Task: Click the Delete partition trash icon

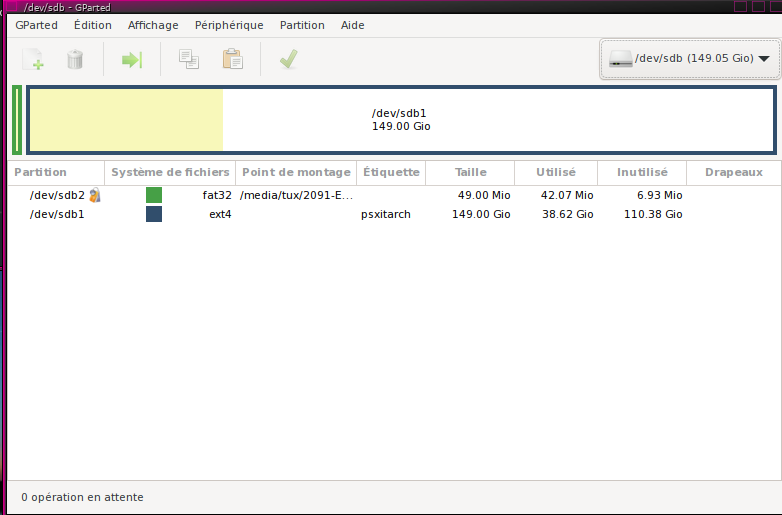Action: 75,59
